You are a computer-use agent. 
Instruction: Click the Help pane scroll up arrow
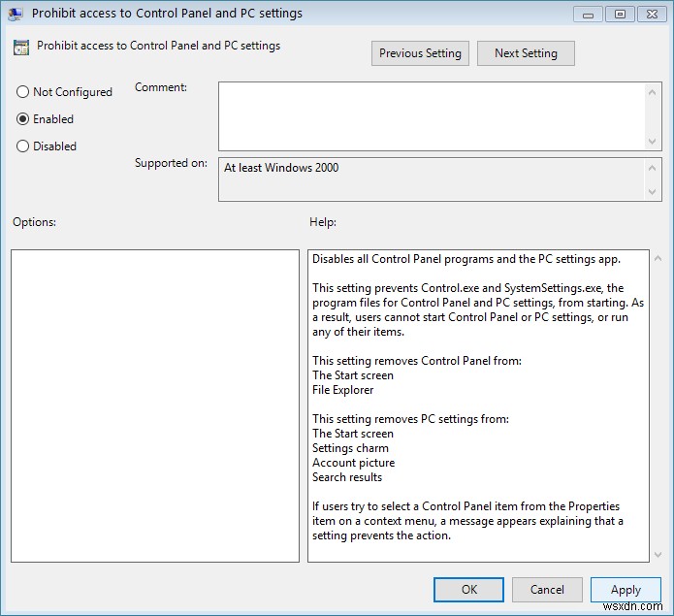coord(656,259)
